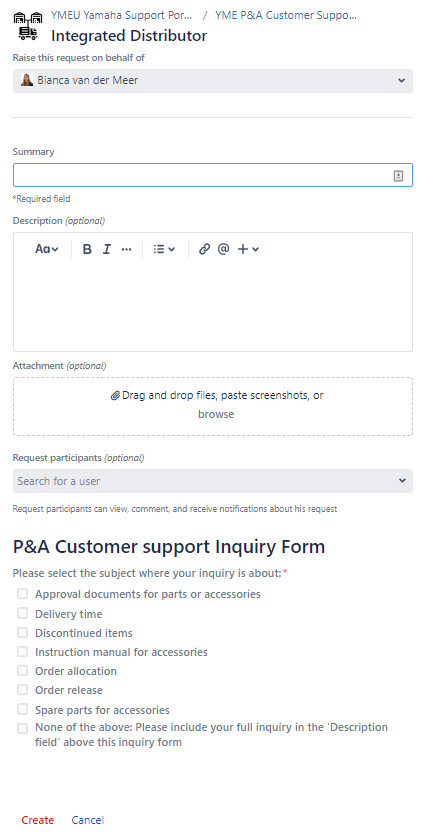Expand Raise this request on behalf dropdown
The image size is (431, 832).
click(213, 81)
